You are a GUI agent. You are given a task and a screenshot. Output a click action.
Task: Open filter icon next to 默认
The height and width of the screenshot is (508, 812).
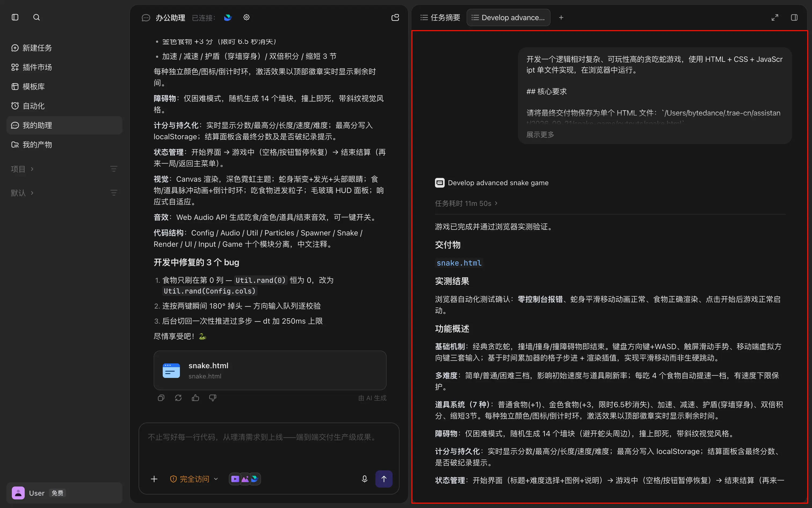(x=114, y=193)
